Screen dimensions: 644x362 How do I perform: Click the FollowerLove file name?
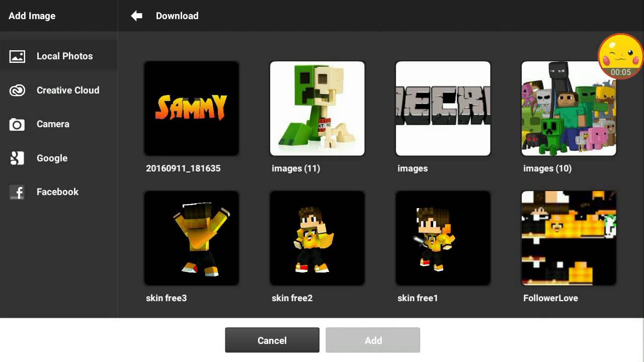[x=550, y=298]
